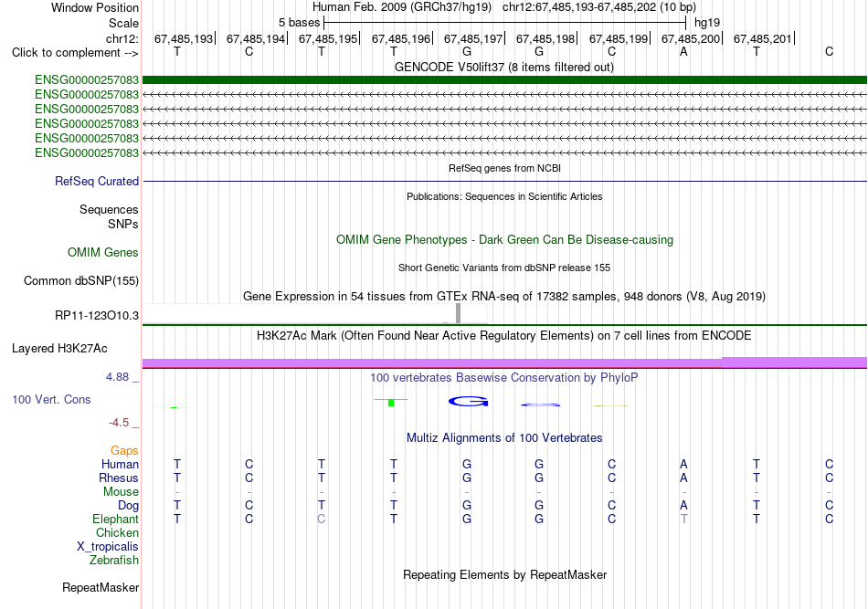Click the Common dbSNP(155) track label
This screenshot has height=609, width=868.
[x=81, y=281]
